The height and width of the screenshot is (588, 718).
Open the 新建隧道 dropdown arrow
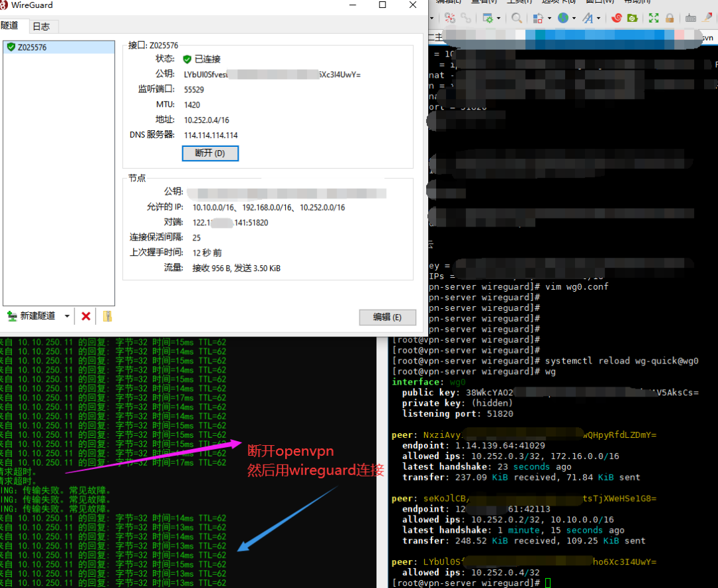point(67,316)
